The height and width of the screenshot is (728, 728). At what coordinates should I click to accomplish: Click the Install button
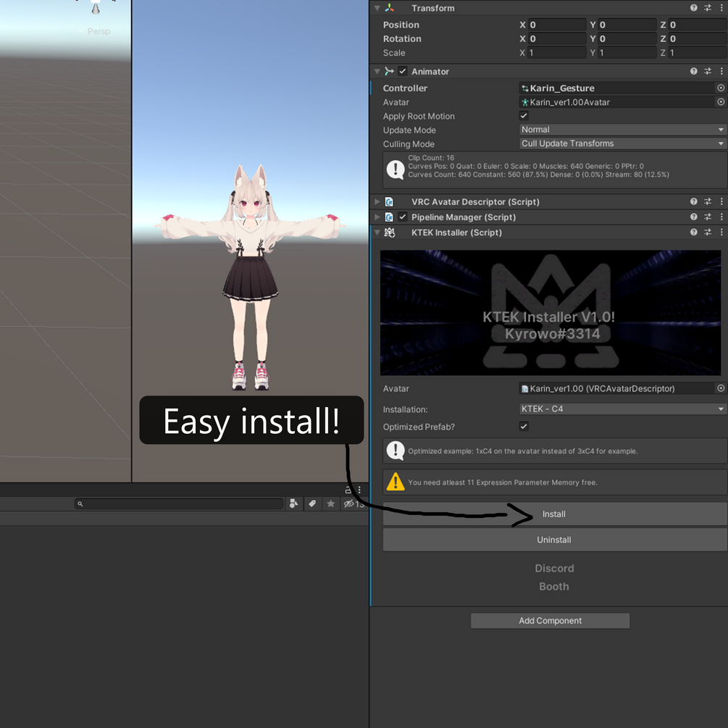point(554,514)
